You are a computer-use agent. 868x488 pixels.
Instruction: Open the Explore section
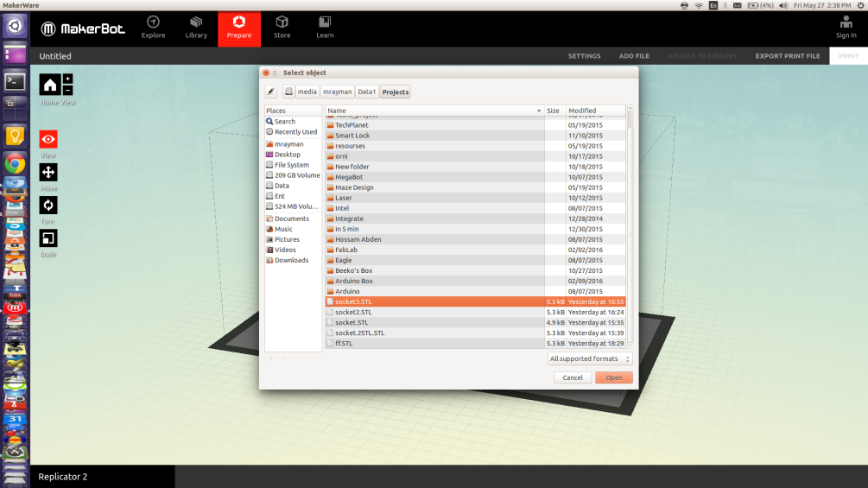point(154,28)
